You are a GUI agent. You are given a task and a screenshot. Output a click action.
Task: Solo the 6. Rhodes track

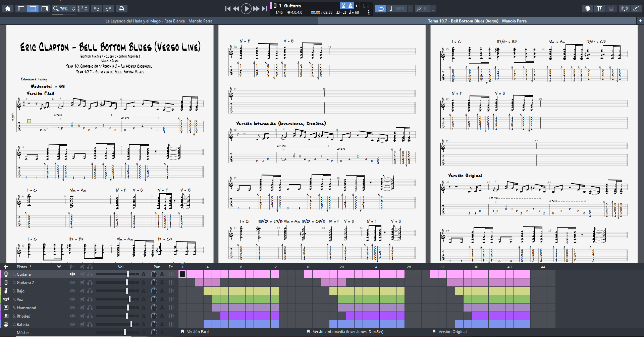tap(90, 316)
